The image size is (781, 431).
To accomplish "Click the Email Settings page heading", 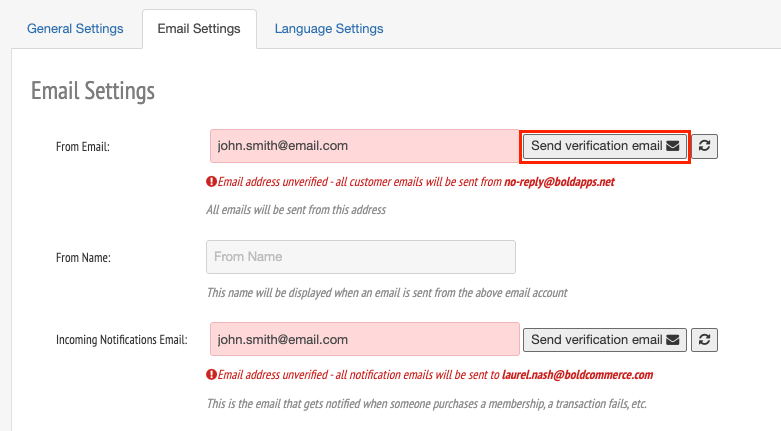I will [x=93, y=91].
